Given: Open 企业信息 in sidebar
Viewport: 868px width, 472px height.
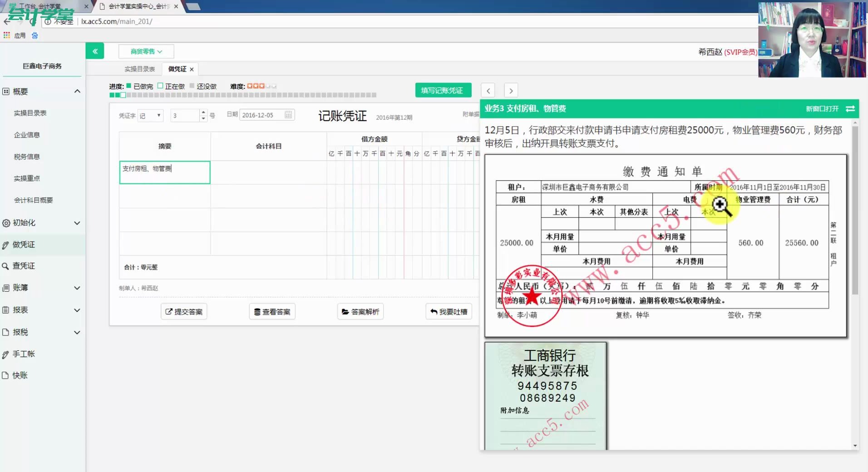Looking at the screenshot, I should pos(27,135).
